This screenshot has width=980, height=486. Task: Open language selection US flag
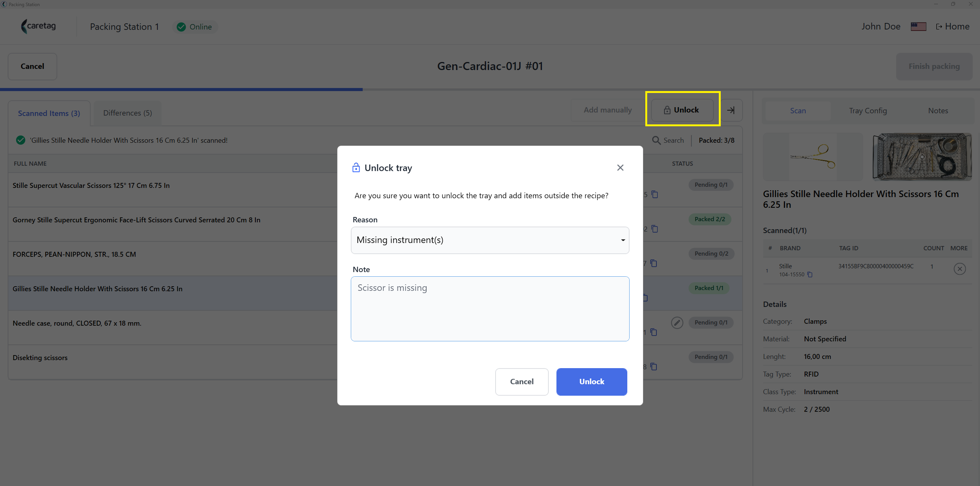click(918, 26)
